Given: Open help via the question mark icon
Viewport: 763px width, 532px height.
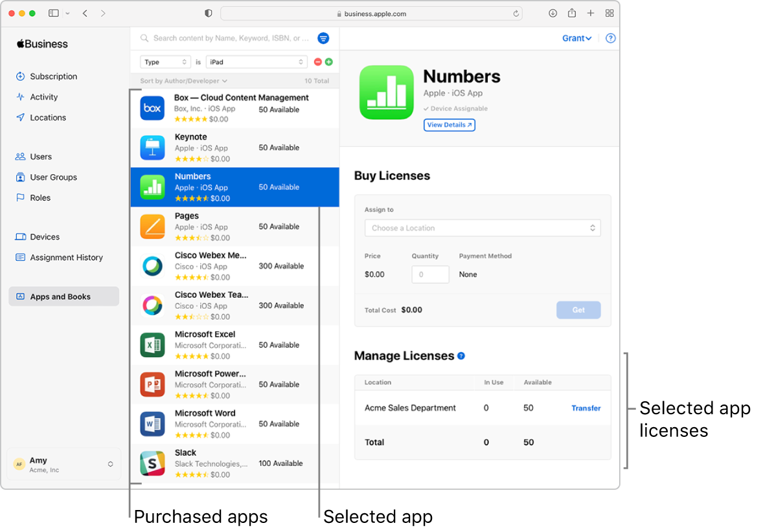Looking at the screenshot, I should click(x=609, y=38).
